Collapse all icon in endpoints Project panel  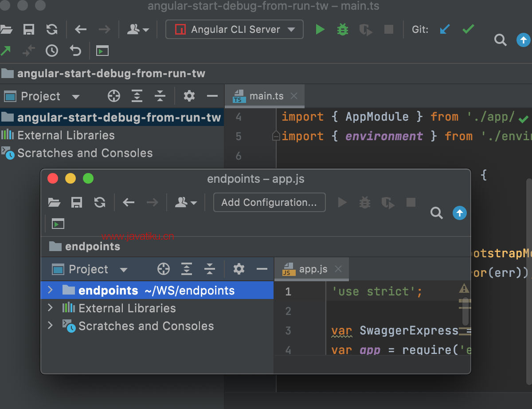[x=210, y=269]
